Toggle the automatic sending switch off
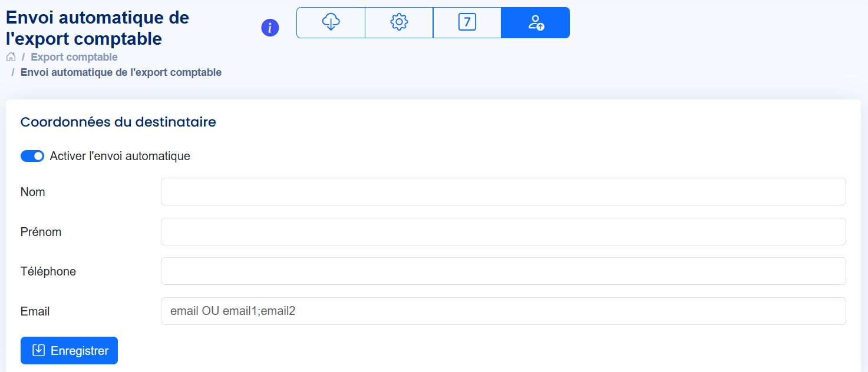The height and width of the screenshot is (372, 868). click(32, 156)
